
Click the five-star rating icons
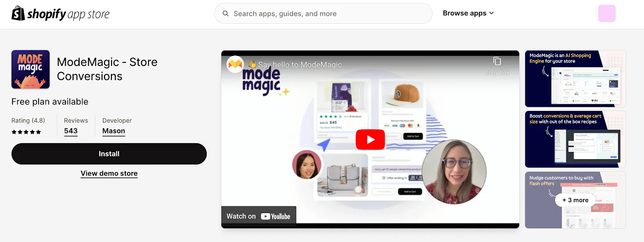[26, 132]
